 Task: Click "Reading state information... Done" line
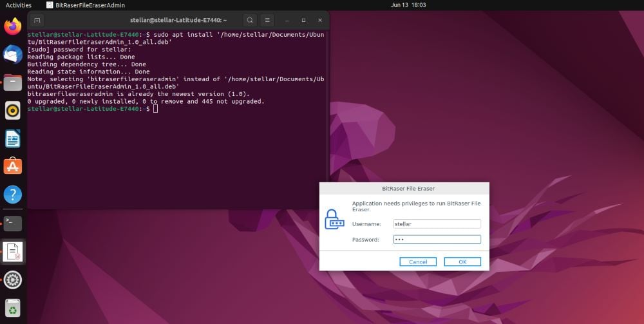(88, 71)
